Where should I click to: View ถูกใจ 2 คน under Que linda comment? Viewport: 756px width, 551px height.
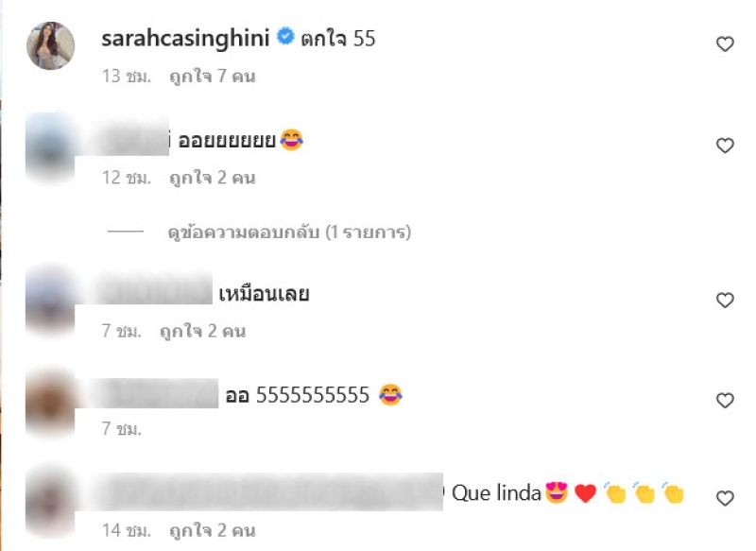coord(212,530)
